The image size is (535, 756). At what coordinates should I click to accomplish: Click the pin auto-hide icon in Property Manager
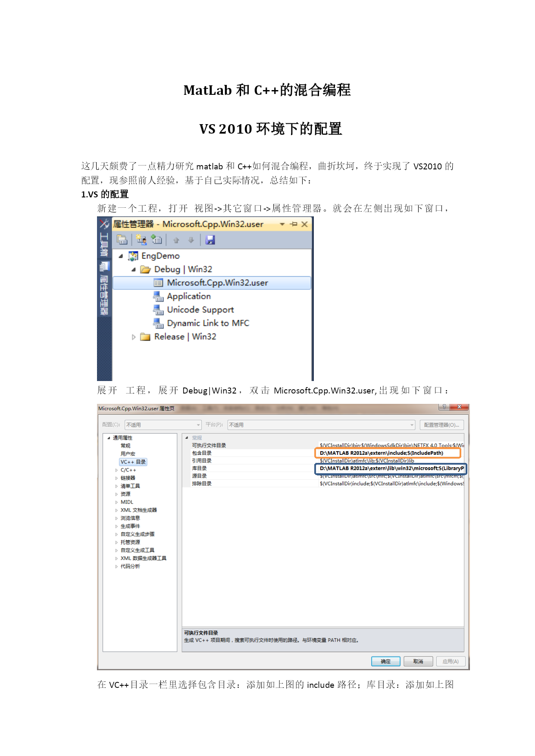point(294,224)
